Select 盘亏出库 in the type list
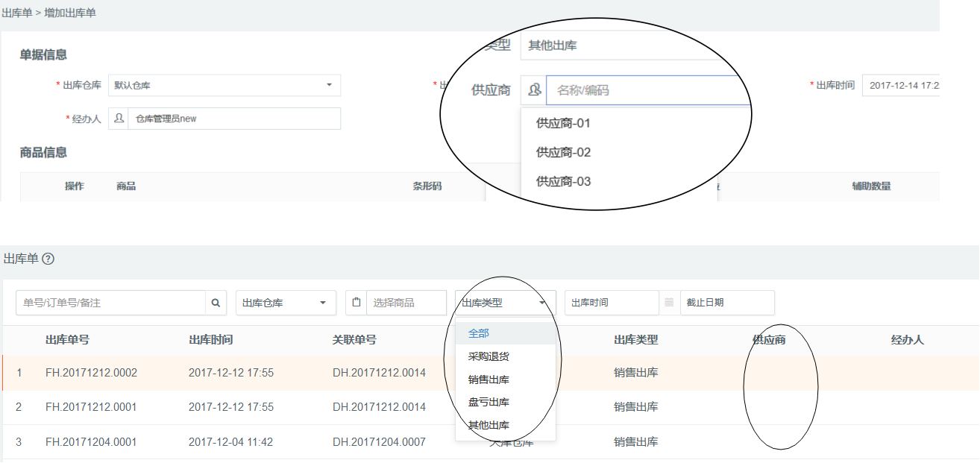Screen dimensions: 980x463 pos(506,402)
